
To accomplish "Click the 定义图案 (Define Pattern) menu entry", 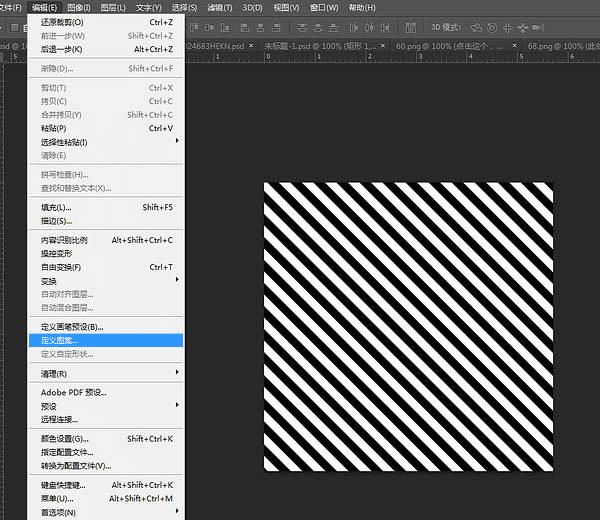I will point(62,340).
